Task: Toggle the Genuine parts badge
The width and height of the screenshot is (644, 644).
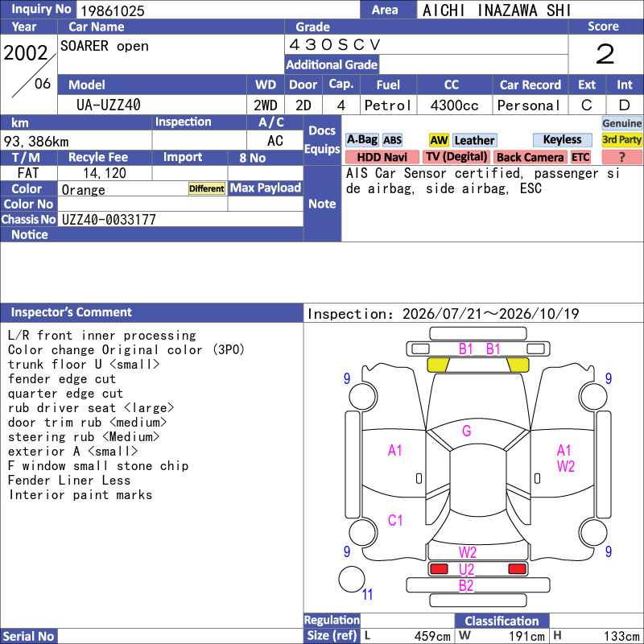Action: pos(621,123)
